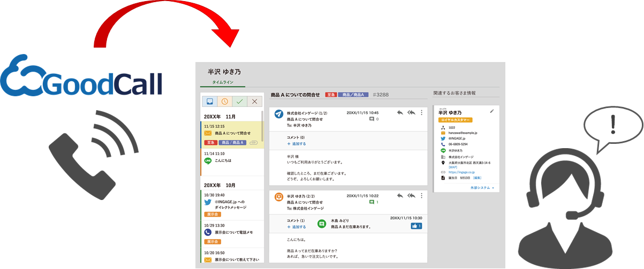Click the Twitter handle @INGAGE.jp in customer card
644x269 pixels.
point(458,139)
